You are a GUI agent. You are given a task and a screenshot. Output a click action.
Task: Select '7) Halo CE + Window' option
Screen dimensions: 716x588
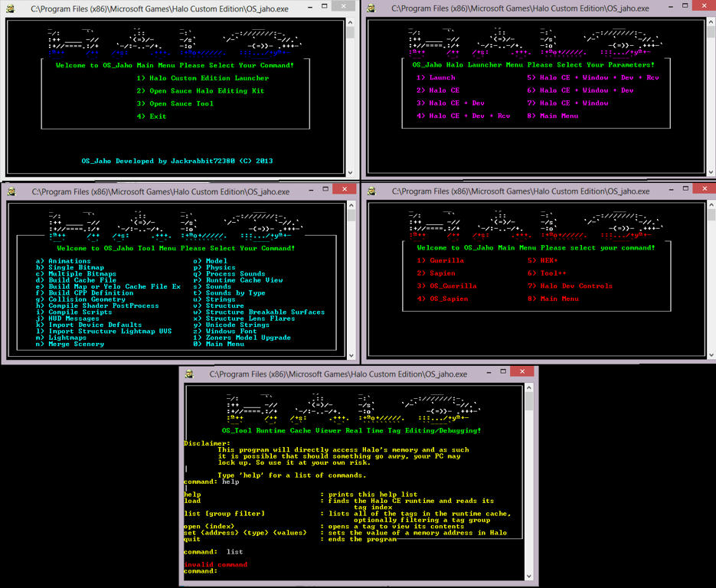click(567, 103)
